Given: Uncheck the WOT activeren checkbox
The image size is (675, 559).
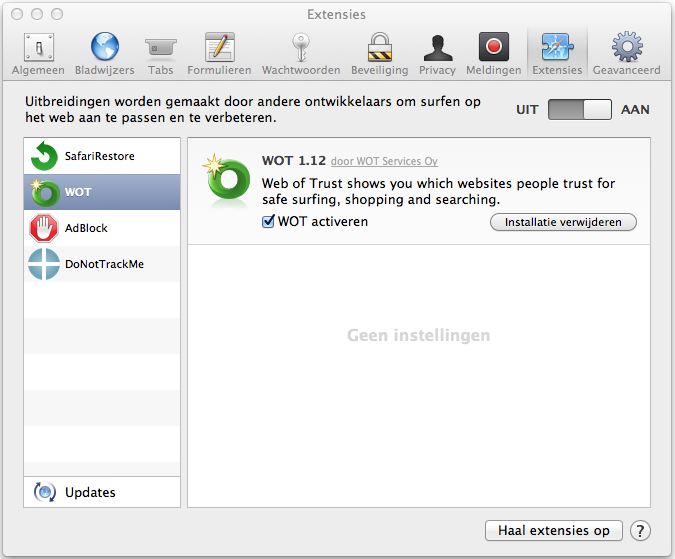Looking at the screenshot, I should [268, 222].
